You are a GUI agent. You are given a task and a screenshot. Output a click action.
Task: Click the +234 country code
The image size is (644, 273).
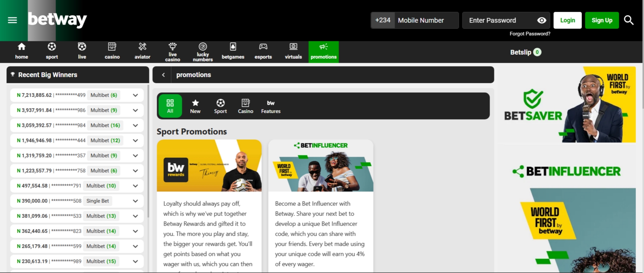point(383,20)
